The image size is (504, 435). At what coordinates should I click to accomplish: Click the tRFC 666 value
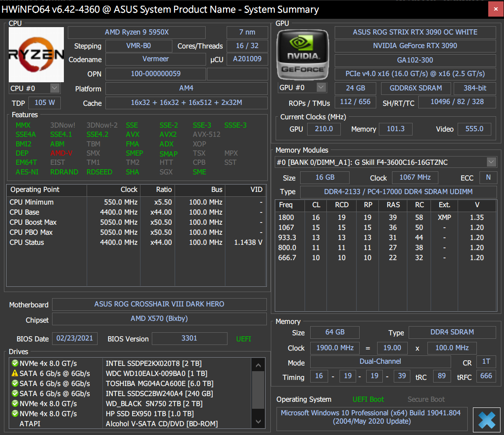click(486, 376)
